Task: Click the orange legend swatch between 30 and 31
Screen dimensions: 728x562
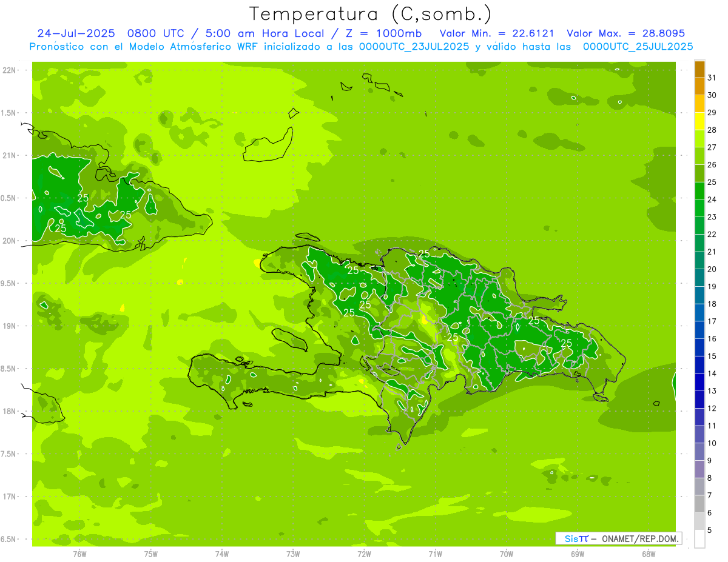Action: [x=699, y=87]
